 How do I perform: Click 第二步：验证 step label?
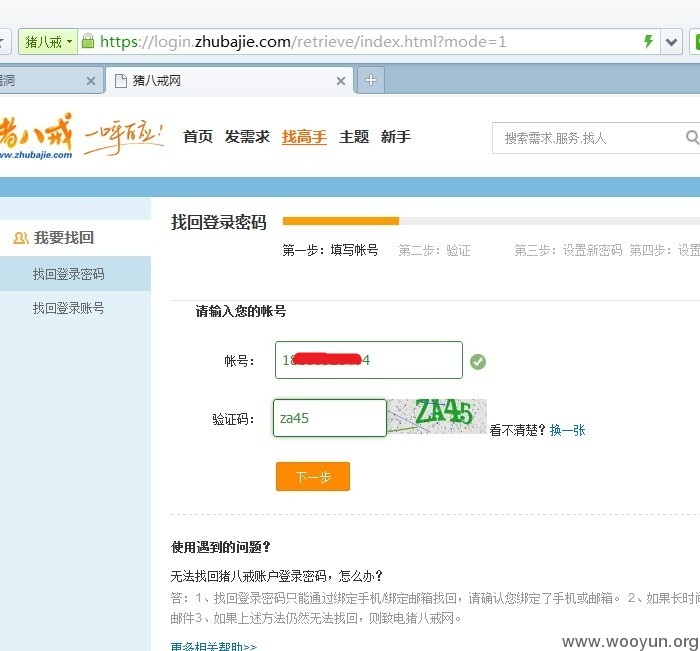434,250
